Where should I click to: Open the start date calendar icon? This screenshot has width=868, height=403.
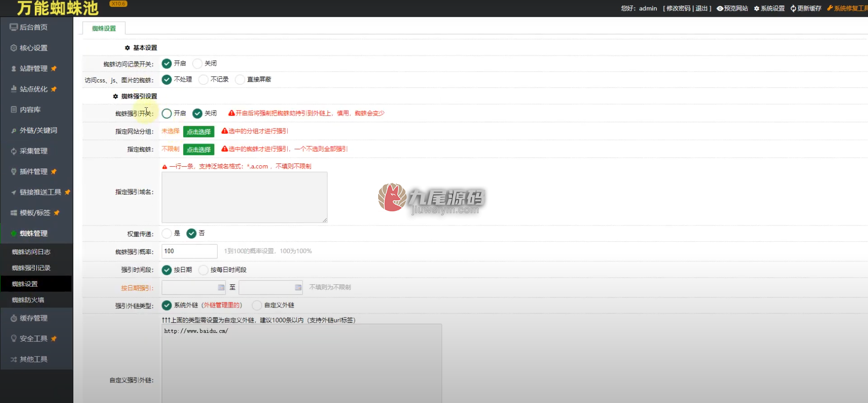[221, 288]
